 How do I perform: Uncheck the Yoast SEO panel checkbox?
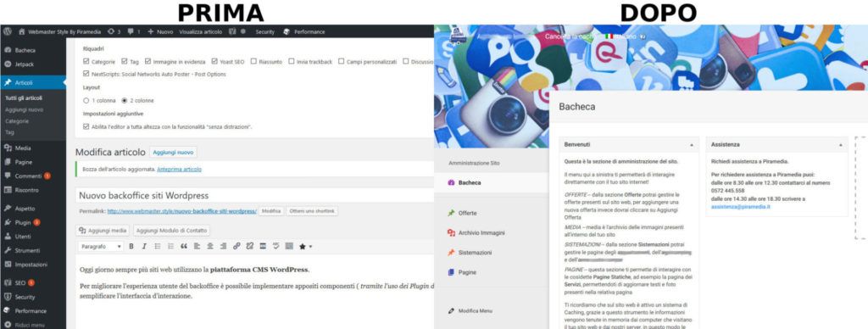[x=214, y=62]
